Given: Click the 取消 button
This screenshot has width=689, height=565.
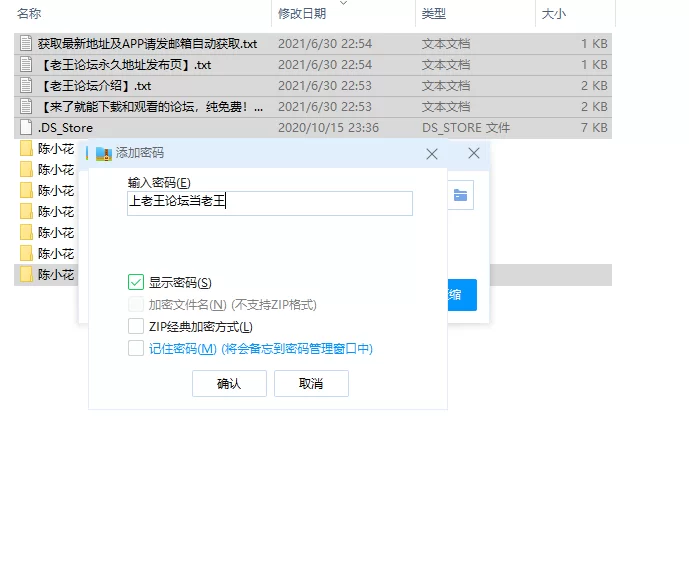Looking at the screenshot, I should coord(312,384).
